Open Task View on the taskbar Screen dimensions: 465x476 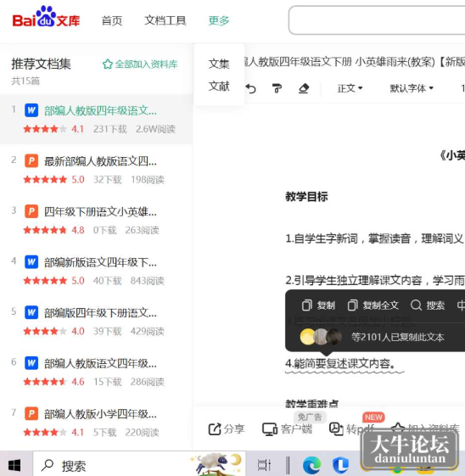[x=264, y=465]
